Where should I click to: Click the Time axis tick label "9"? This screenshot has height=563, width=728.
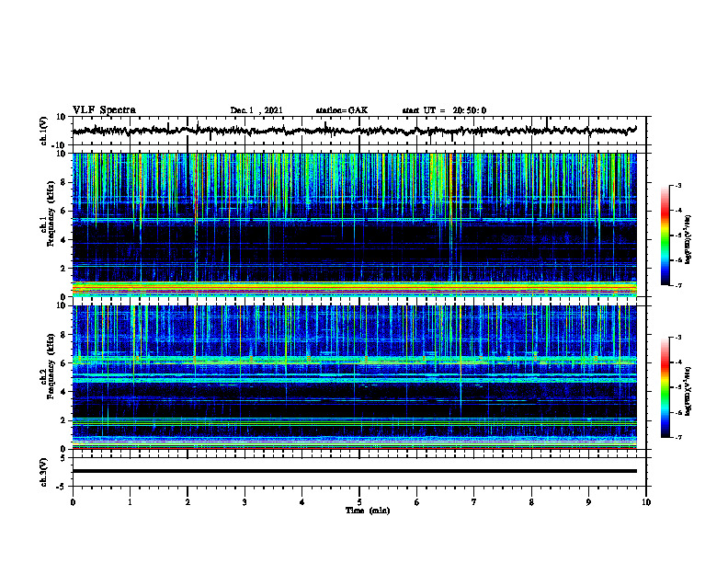tap(588, 502)
